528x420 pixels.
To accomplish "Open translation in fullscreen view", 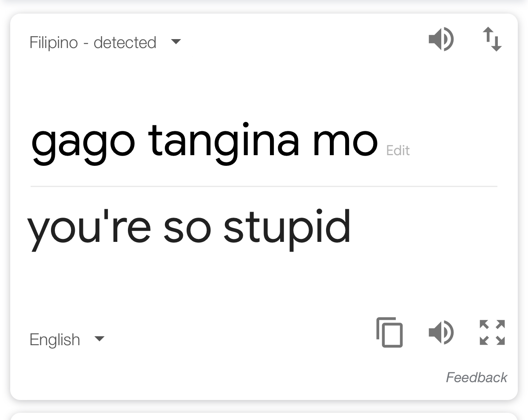I will coord(492,332).
